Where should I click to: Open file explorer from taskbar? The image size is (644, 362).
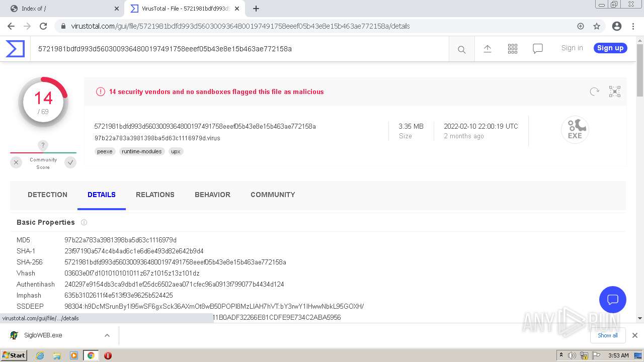tap(57, 355)
